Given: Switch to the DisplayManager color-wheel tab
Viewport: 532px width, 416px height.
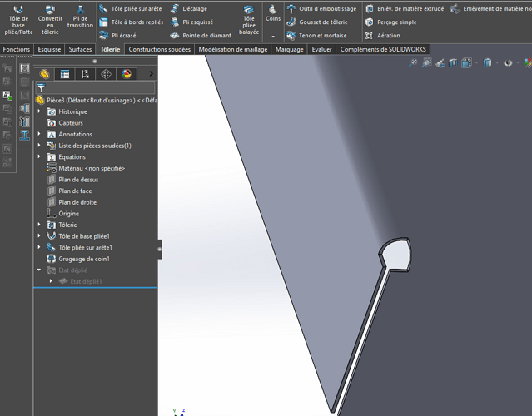Looking at the screenshot, I should click(127, 74).
